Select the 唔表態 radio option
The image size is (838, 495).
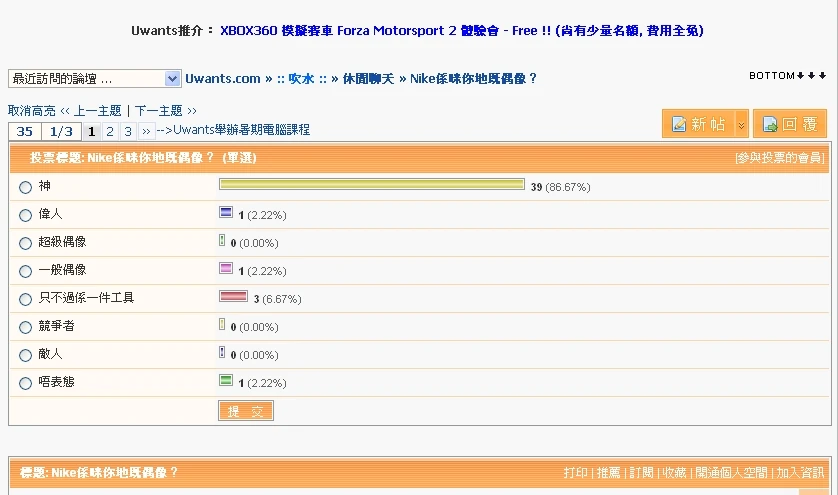point(26,383)
